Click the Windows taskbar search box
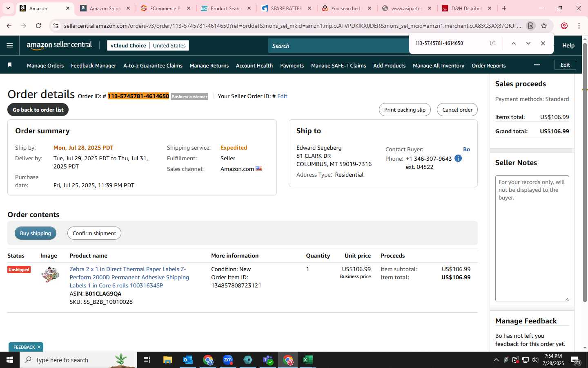The width and height of the screenshot is (588, 368). point(78,360)
